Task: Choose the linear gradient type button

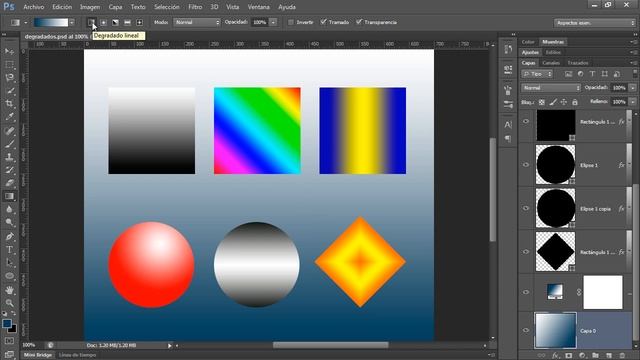Action: (x=91, y=22)
